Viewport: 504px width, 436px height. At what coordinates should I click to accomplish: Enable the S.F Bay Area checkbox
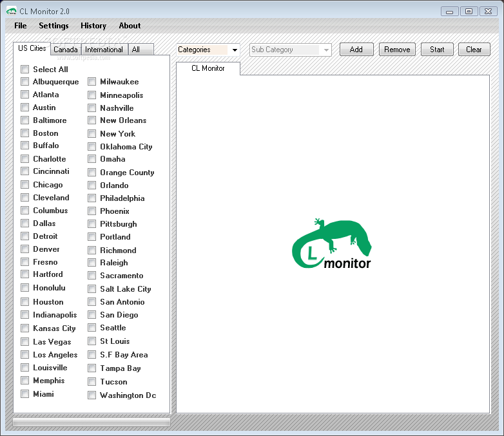(92, 355)
